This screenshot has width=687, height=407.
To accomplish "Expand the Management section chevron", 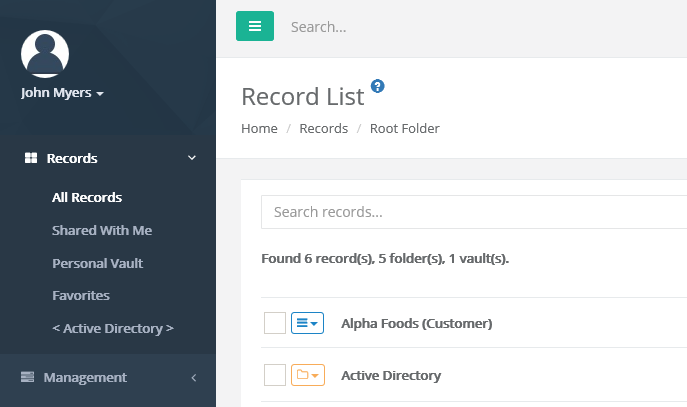I will (193, 377).
